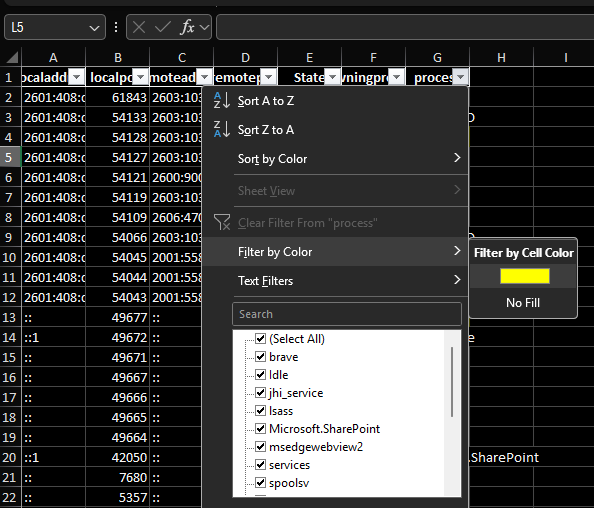
Task: Open the Name Box dropdown arrow
Action: (94, 28)
